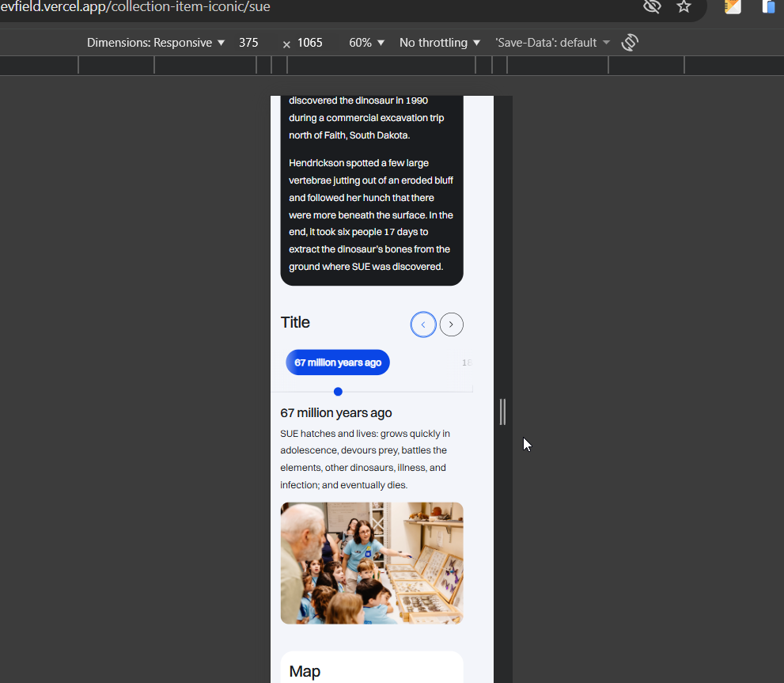Open the 60% zoom dropdown
The width and height of the screenshot is (784, 683).
pyautogui.click(x=366, y=43)
